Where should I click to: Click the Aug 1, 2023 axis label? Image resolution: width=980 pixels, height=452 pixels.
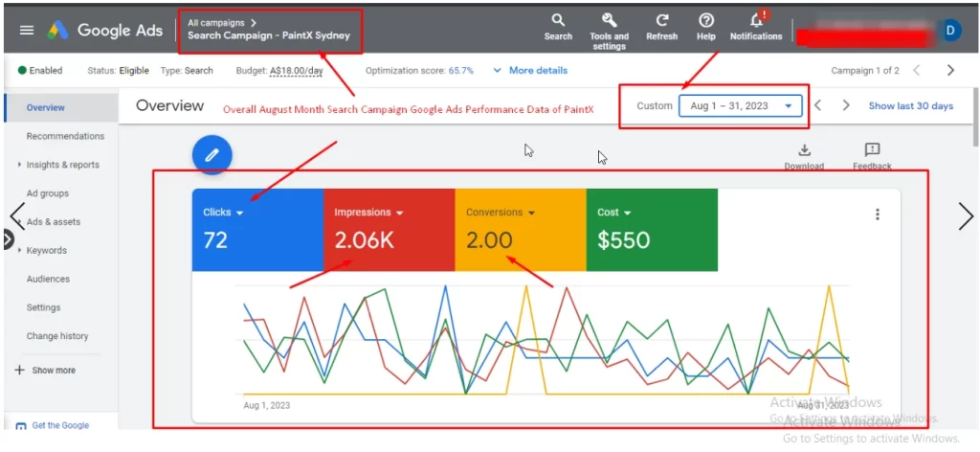(x=266, y=405)
